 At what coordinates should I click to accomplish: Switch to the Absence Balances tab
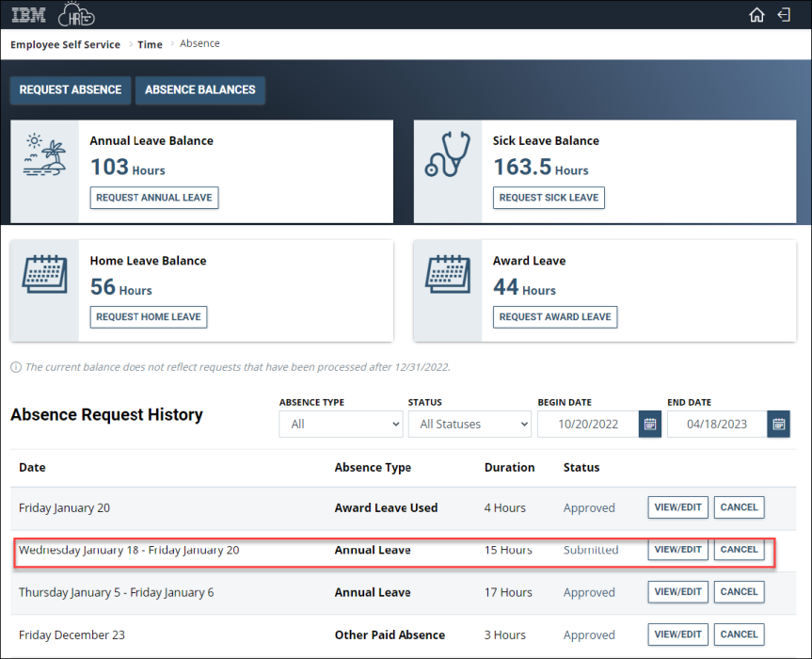point(199,90)
